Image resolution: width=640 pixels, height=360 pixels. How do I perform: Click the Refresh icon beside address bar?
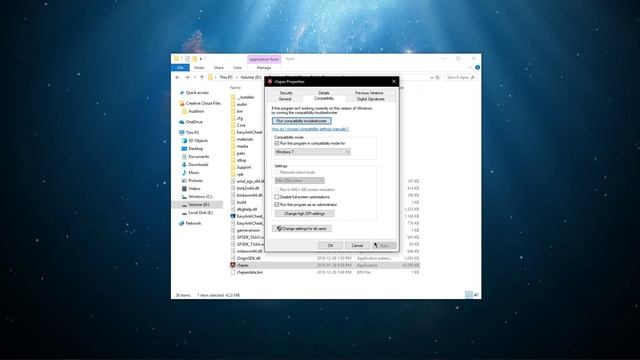coord(438,77)
